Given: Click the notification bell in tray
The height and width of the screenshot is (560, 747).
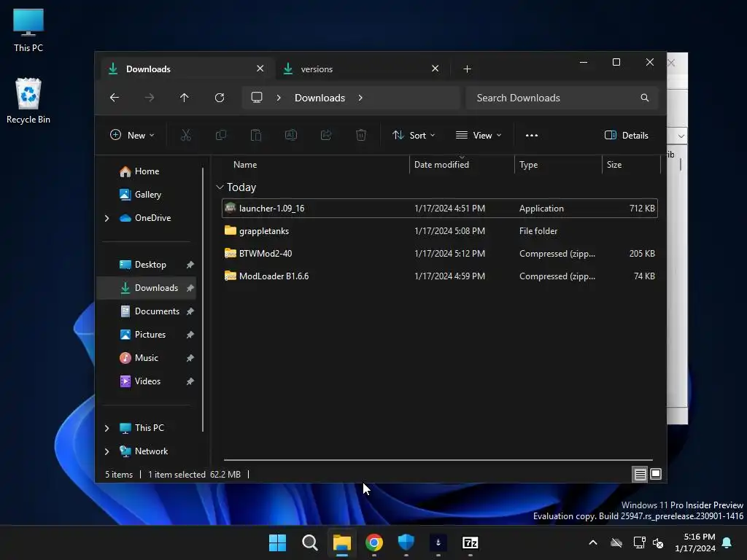Looking at the screenshot, I should point(727,542).
